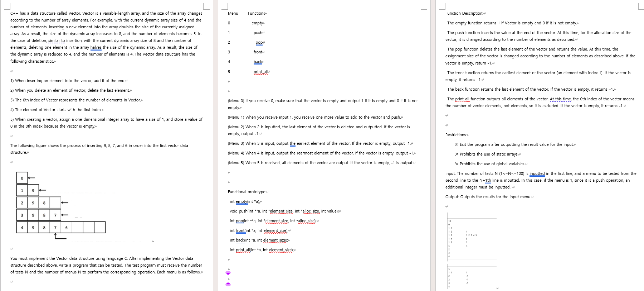Click 'The push function inserts the value' description
This screenshot has width=644, height=291.
(x=538, y=36)
